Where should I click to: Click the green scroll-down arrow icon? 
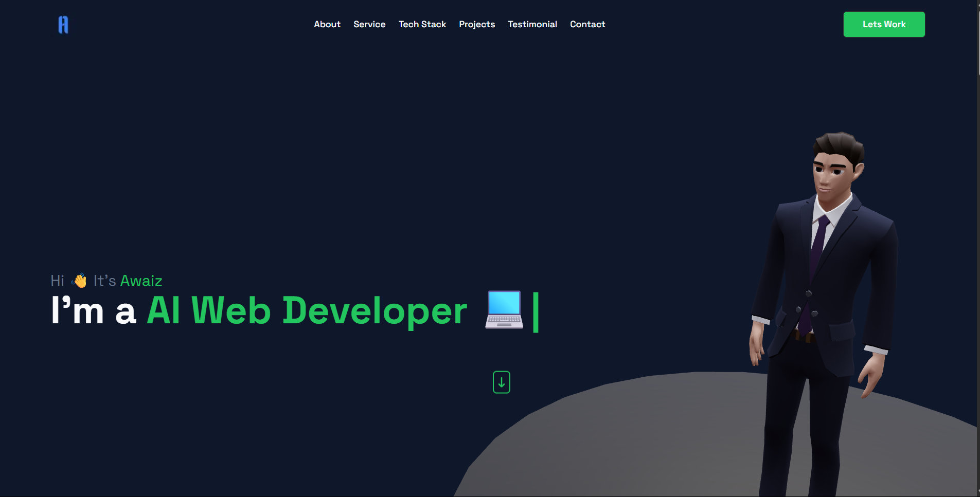point(501,382)
